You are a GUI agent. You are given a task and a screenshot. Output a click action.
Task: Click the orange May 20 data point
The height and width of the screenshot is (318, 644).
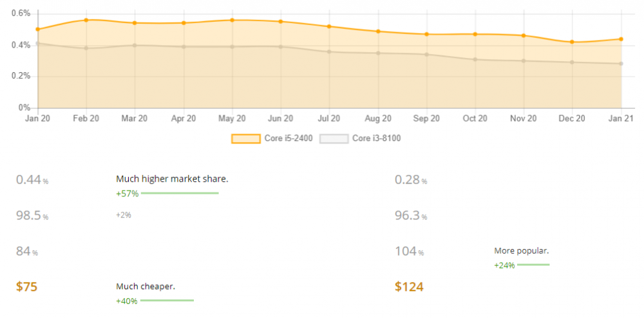tap(232, 20)
